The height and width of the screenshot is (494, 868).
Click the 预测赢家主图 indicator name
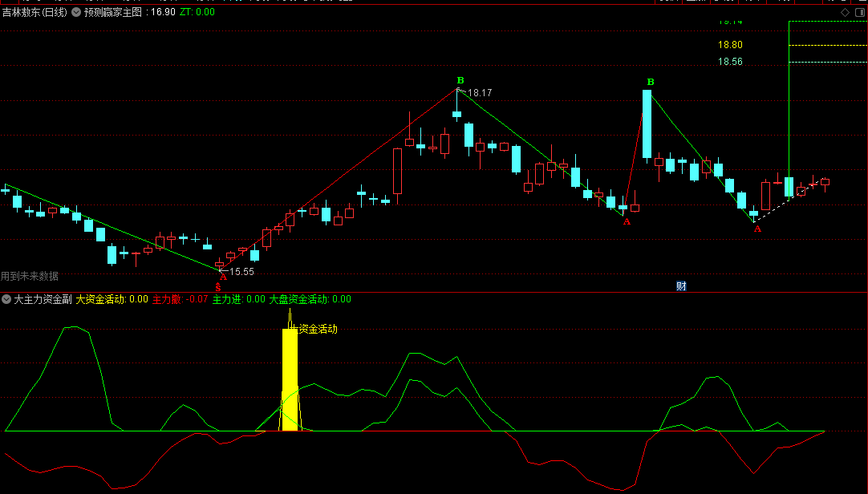pos(113,12)
